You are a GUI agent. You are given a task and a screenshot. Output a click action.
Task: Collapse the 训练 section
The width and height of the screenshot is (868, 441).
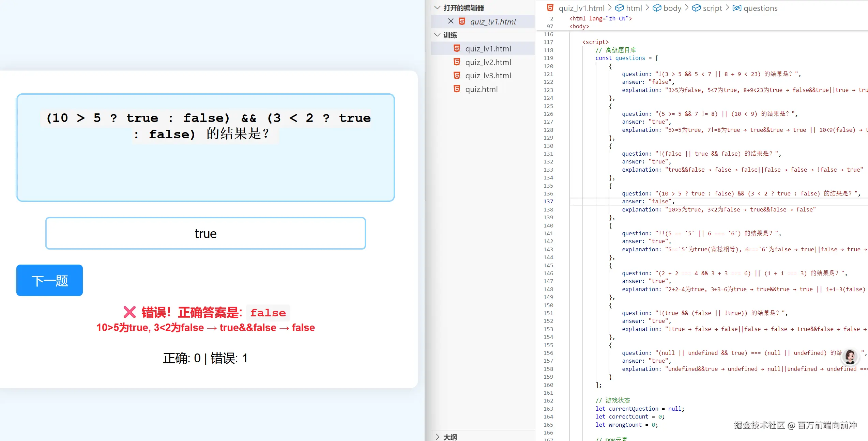(437, 34)
